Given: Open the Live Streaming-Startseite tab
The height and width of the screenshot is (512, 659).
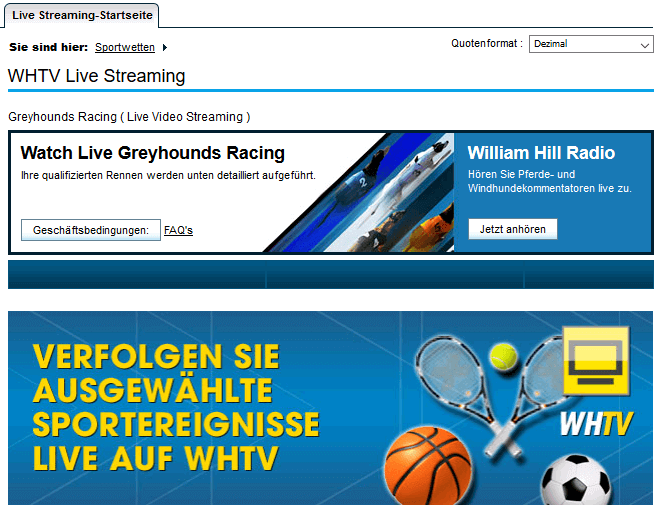Looking at the screenshot, I should [x=82, y=16].
